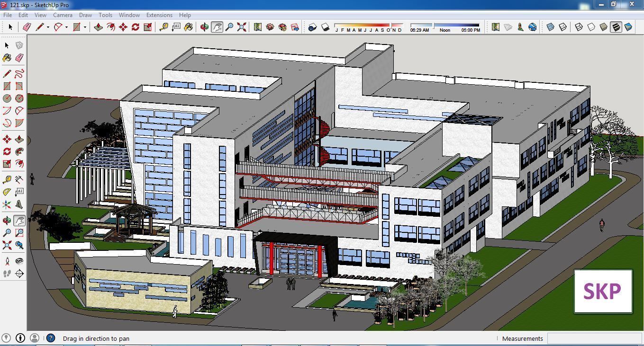644x346 pixels.
Task: Switch to Shaded style
Action: tap(603, 27)
